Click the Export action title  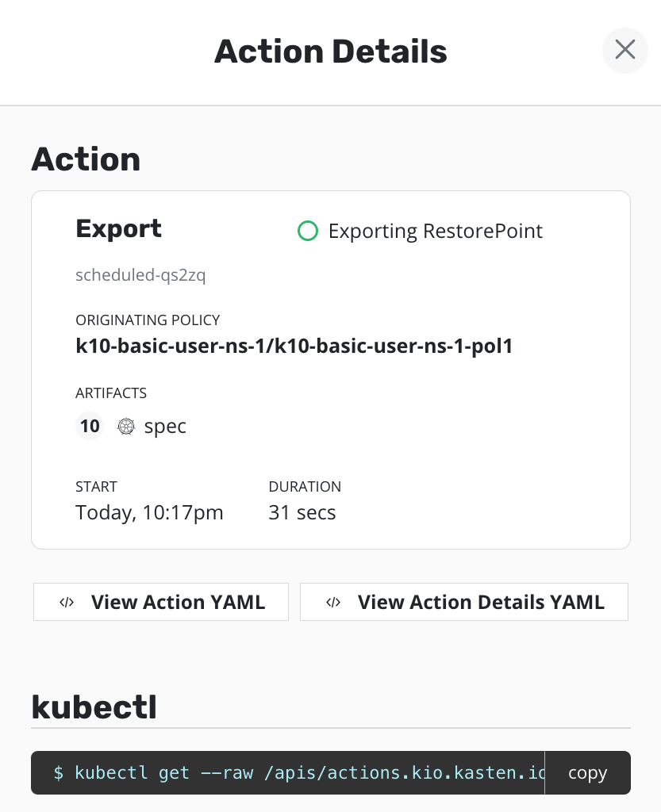coord(118,229)
